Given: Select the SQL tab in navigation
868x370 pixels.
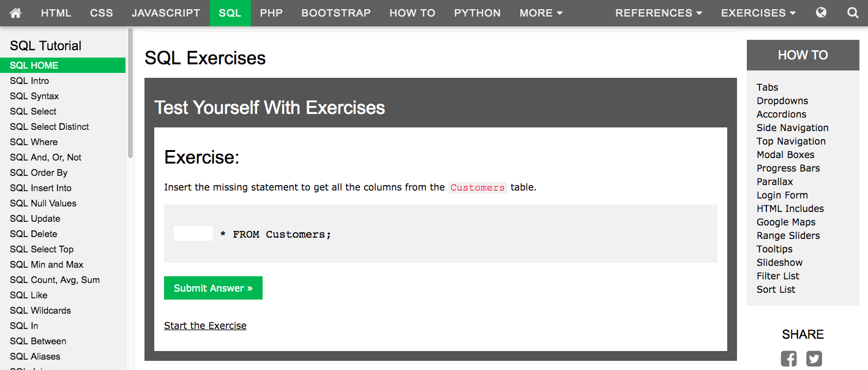Looking at the screenshot, I should point(230,13).
